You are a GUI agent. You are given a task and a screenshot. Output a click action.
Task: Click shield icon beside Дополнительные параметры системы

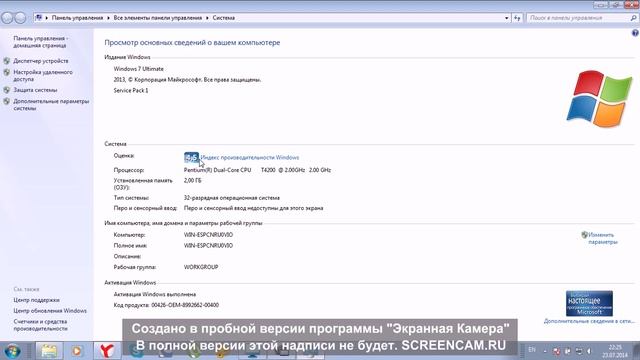point(7,101)
